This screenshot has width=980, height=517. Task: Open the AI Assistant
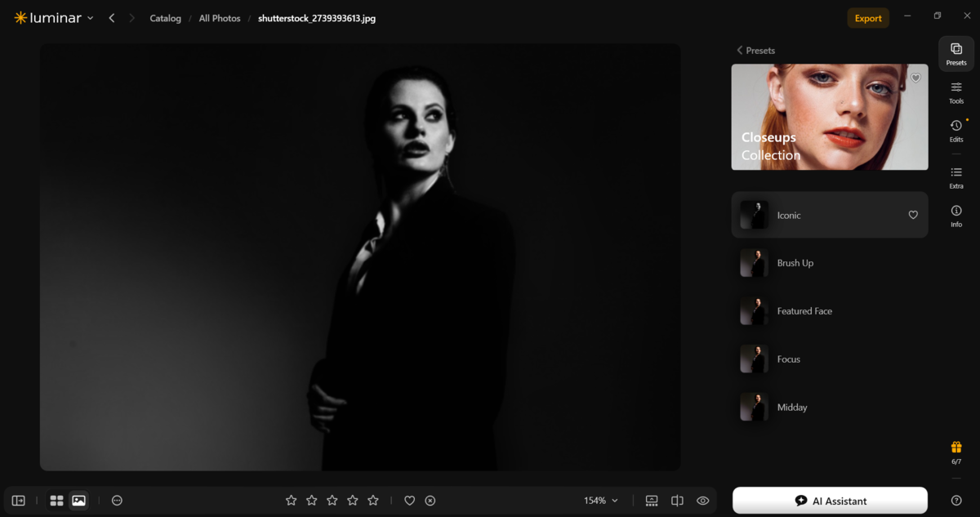(830, 501)
